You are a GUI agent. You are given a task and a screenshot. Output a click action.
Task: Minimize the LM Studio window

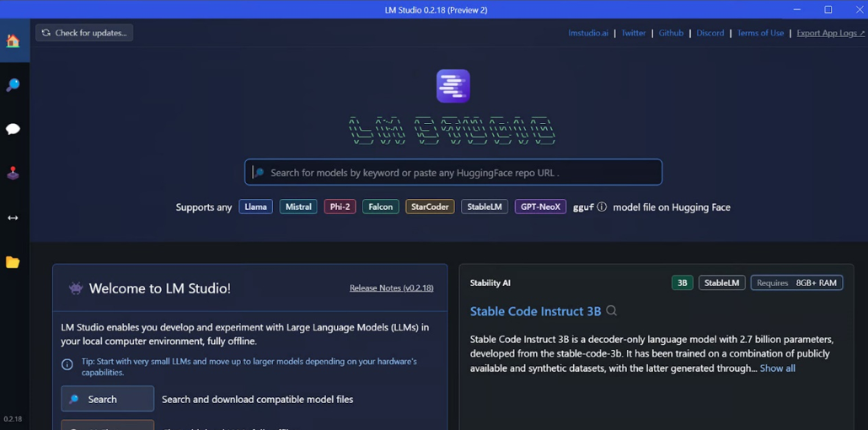click(x=797, y=9)
